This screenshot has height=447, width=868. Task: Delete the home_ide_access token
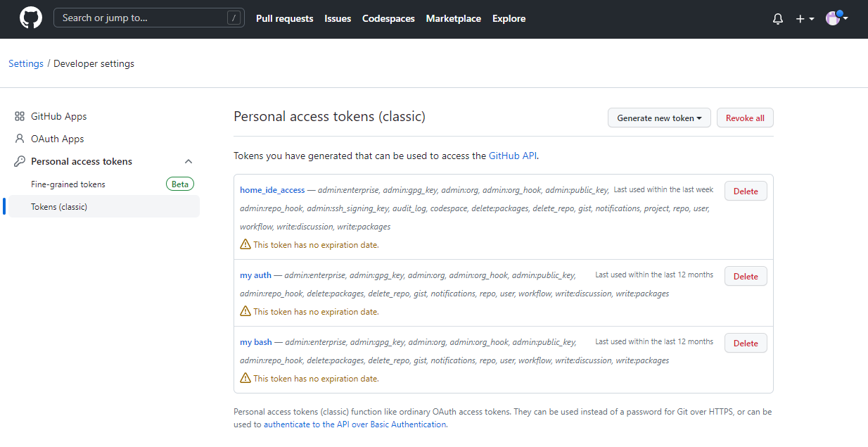[x=746, y=191]
